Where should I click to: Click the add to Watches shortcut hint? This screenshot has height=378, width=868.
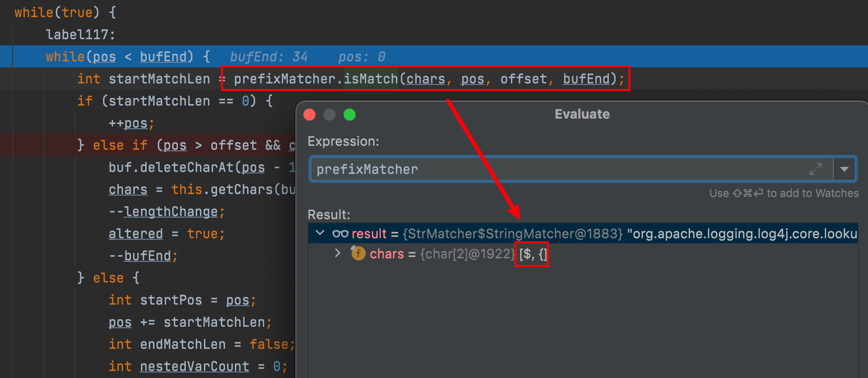tap(784, 194)
